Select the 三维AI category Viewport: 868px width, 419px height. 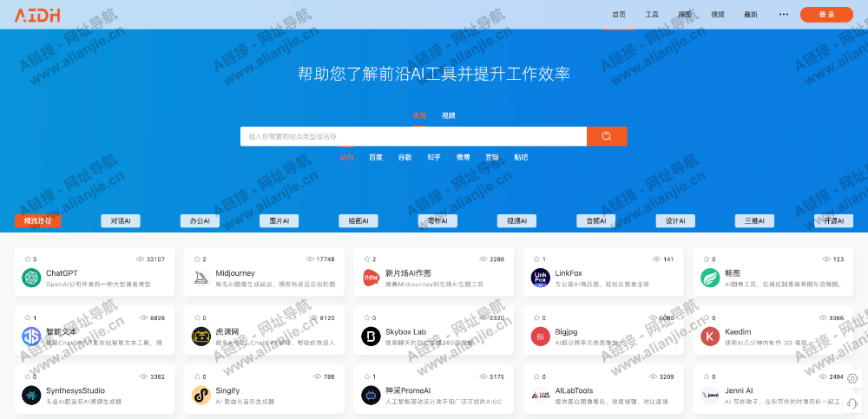tap(754, 221)
